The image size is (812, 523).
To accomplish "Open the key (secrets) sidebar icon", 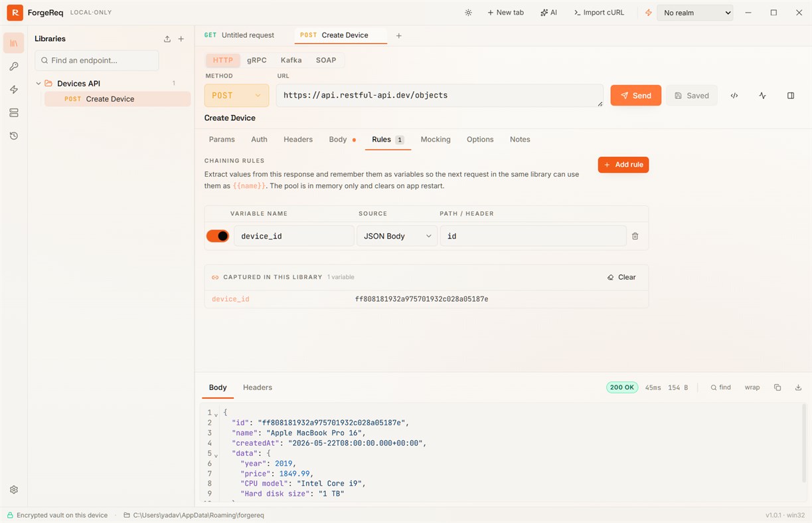I will (x=14, y=66).
